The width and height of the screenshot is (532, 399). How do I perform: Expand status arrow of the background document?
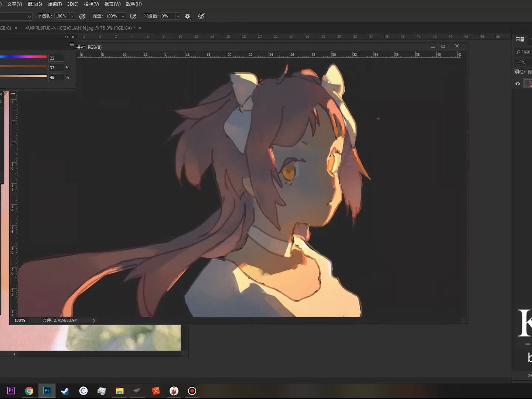pyautogui.click(x=14, y=354)
